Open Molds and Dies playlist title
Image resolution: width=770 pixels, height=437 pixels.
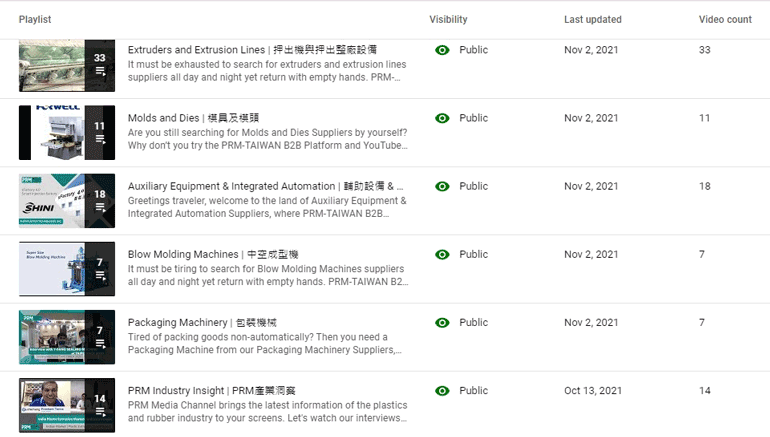[193, 118]
